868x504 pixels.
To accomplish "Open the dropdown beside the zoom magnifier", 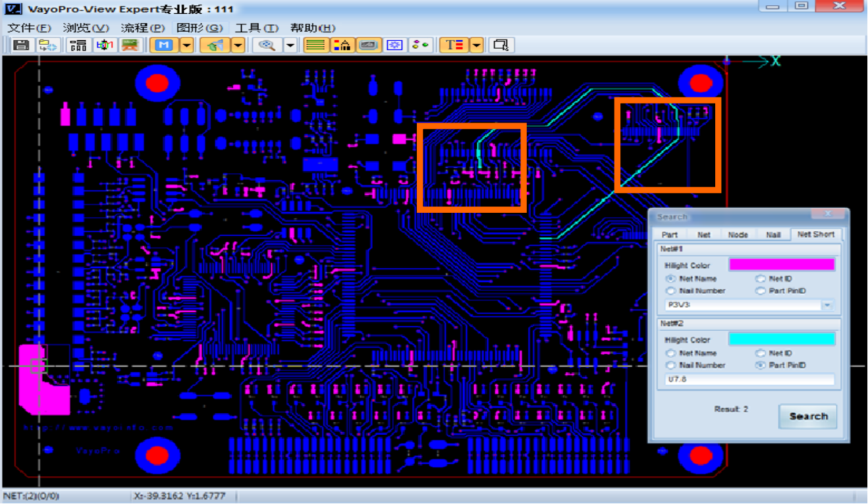I will click(290, 45).
